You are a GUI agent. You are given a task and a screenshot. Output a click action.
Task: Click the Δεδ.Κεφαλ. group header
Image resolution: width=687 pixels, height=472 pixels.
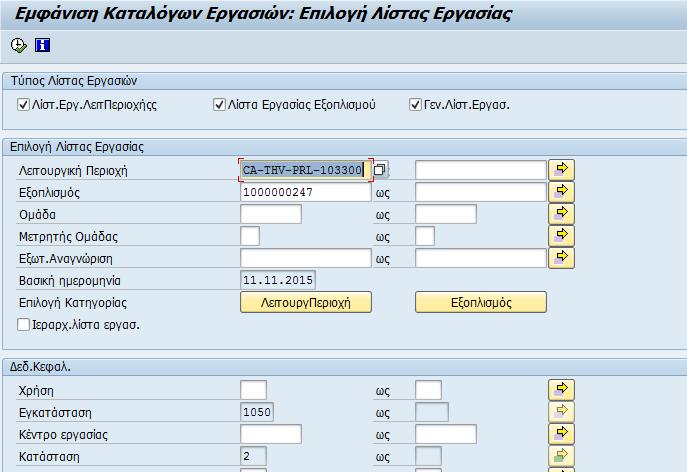tap(40, 367)
